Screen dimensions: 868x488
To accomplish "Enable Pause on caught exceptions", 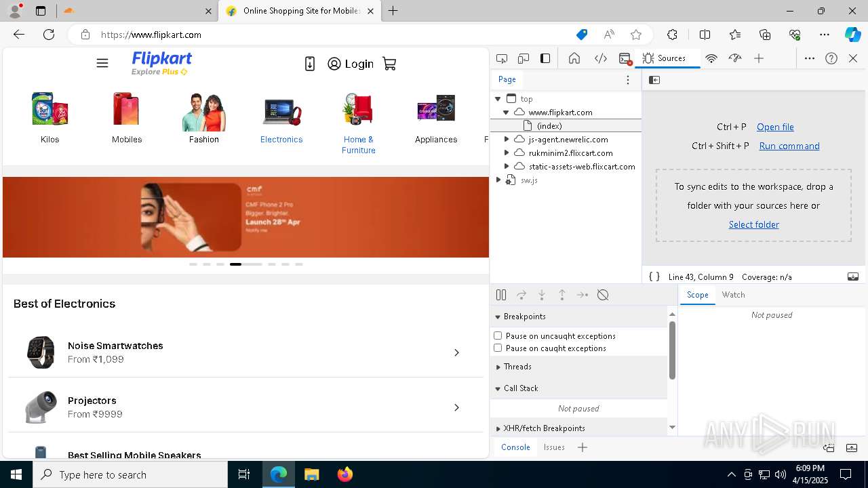I will click(498, 348).
